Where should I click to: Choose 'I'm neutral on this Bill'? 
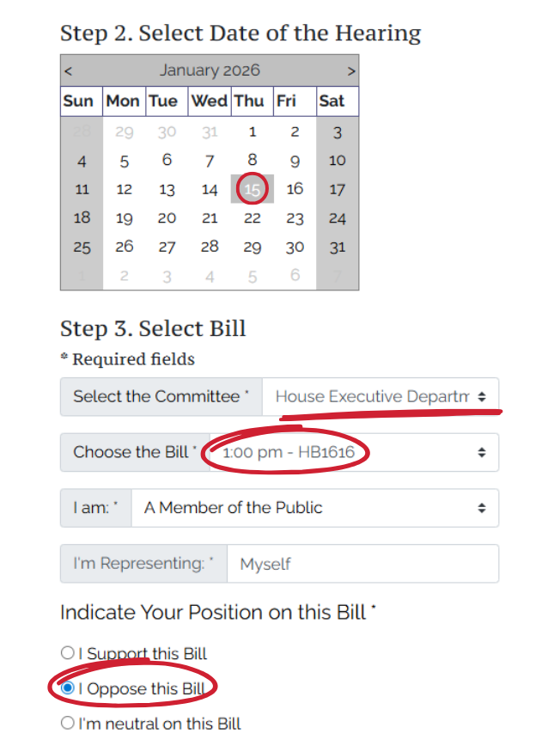pyautogui.click(x=68, y=724)
